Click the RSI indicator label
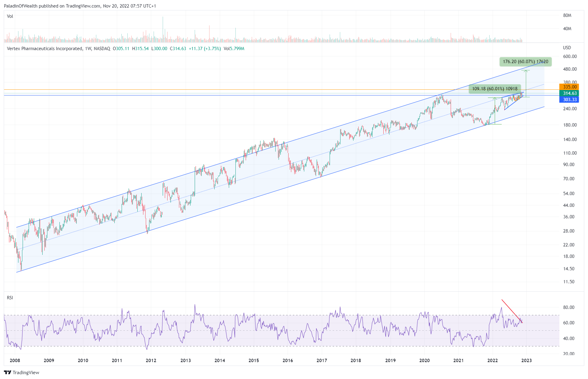588x379 pixels. coord(10,298)
